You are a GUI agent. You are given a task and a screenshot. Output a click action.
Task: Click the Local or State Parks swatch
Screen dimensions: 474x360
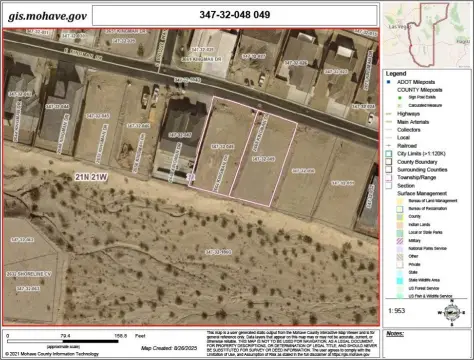(400, 233)
